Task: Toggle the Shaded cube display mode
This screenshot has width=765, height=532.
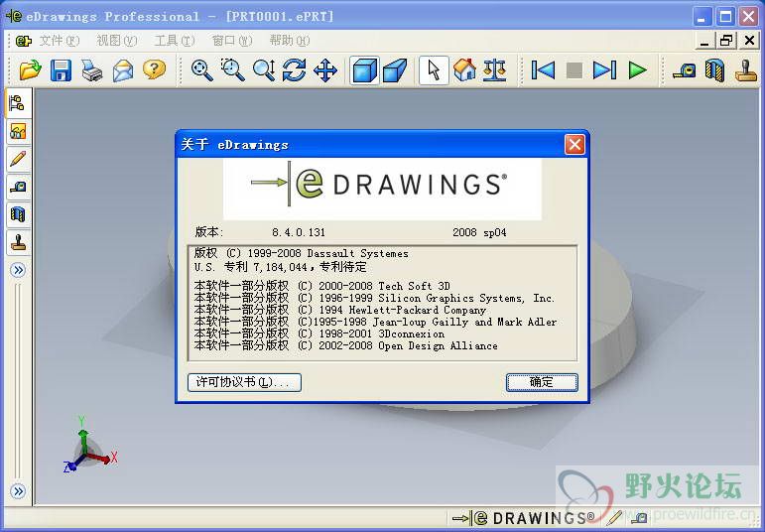Action: (364, 70)
